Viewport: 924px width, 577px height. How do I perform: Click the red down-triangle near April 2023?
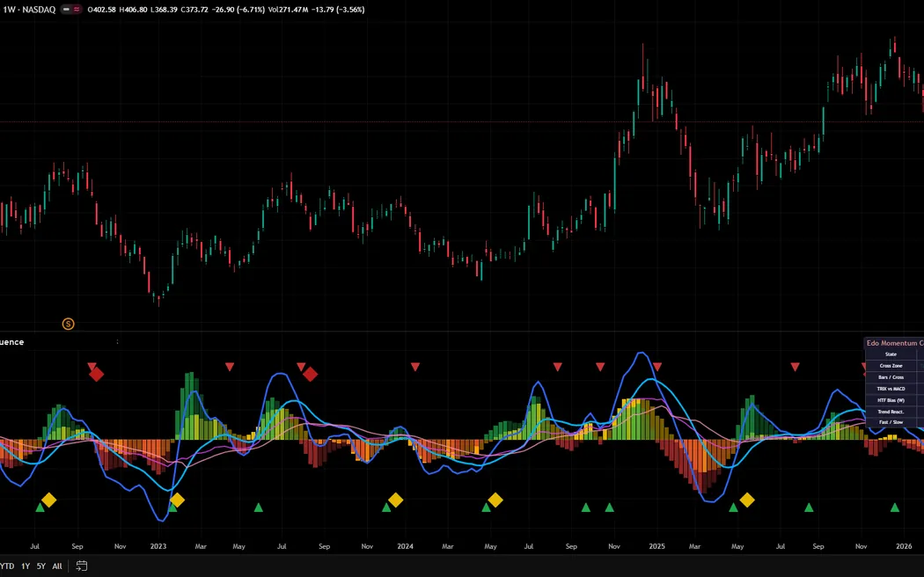tap(230, 367)
